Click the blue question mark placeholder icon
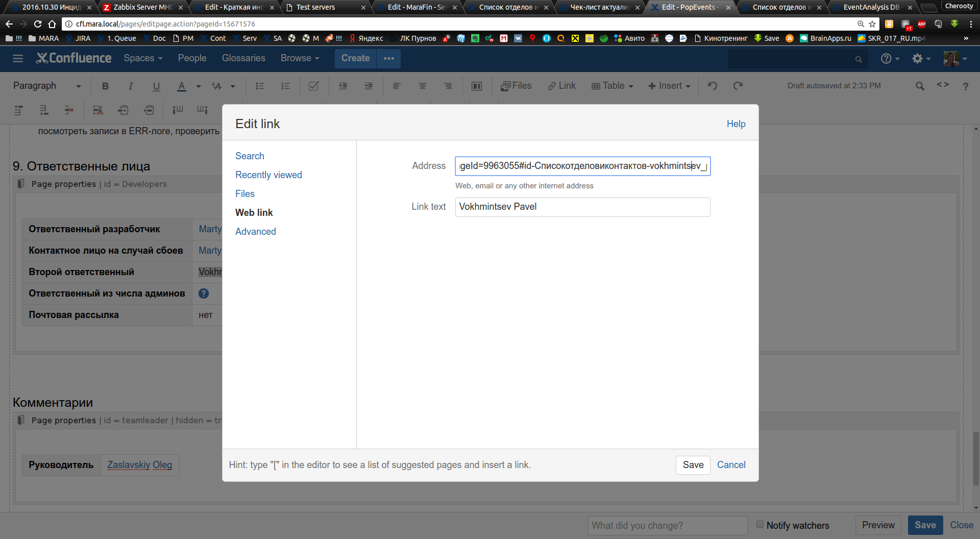Screen dimensions: 980x539 [x=204, y=293]
